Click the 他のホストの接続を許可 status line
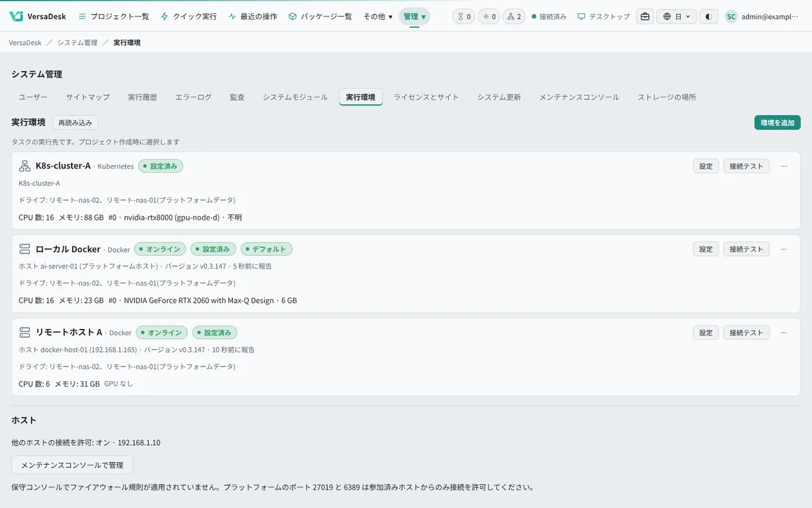The width and height of the screenshot is (812, 508). tap(86, 443)
